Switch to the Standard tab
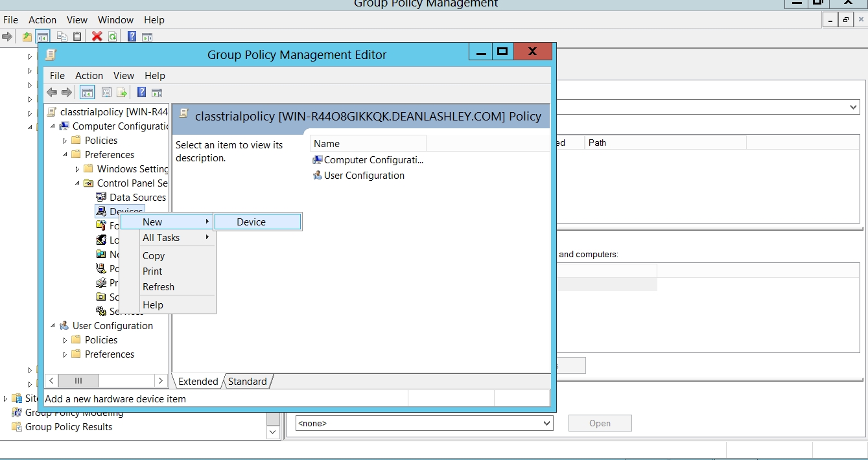868x460 pixels. (247, 382)
